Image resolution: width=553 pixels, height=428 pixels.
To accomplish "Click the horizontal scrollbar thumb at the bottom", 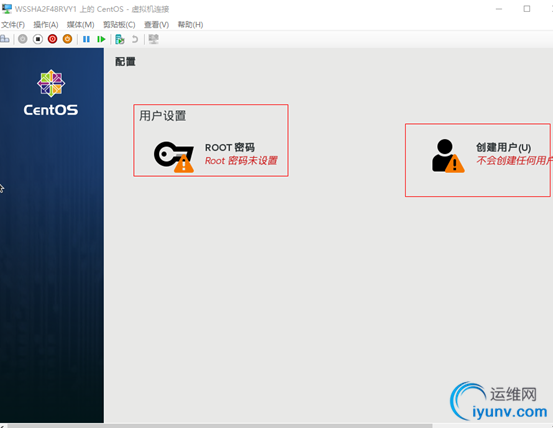I will (x=220, y=426).
